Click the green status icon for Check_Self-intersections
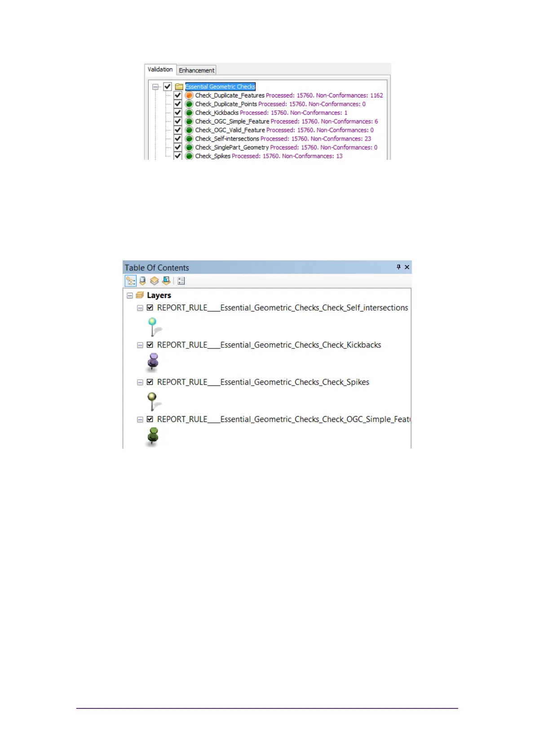 click(189, 139)
